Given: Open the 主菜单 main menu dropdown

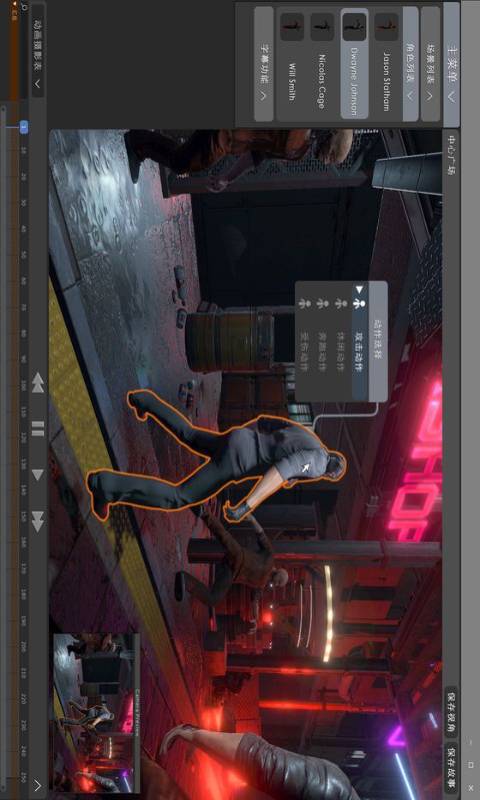Looking at the screenshot, I should pyautogui.click(x=451, y=65).
